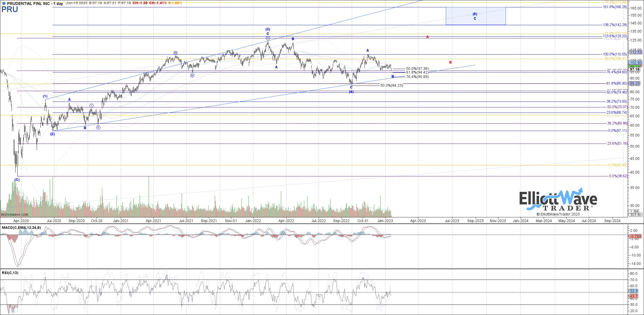Click the Apr-2020 date axis label
The height and width of the screenshot is (315, 644).
coord(21,221)
